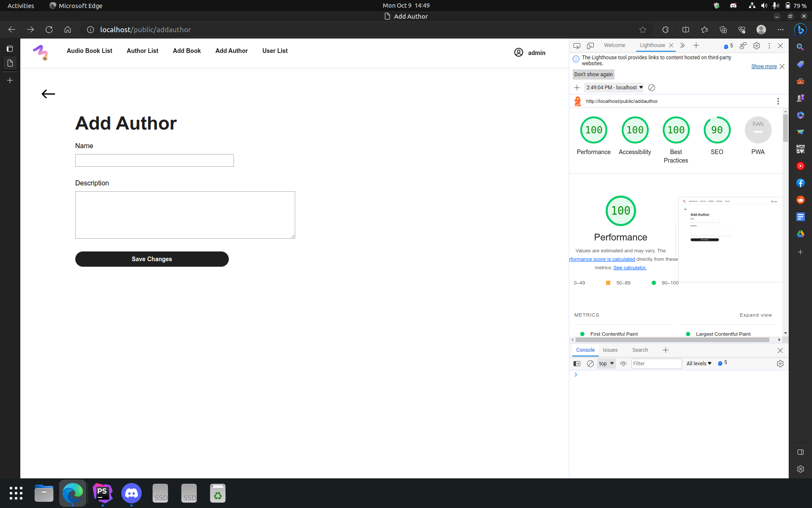812x508 pixels.
Task: Click the Name input field
Action: click(x=154, y=160)
